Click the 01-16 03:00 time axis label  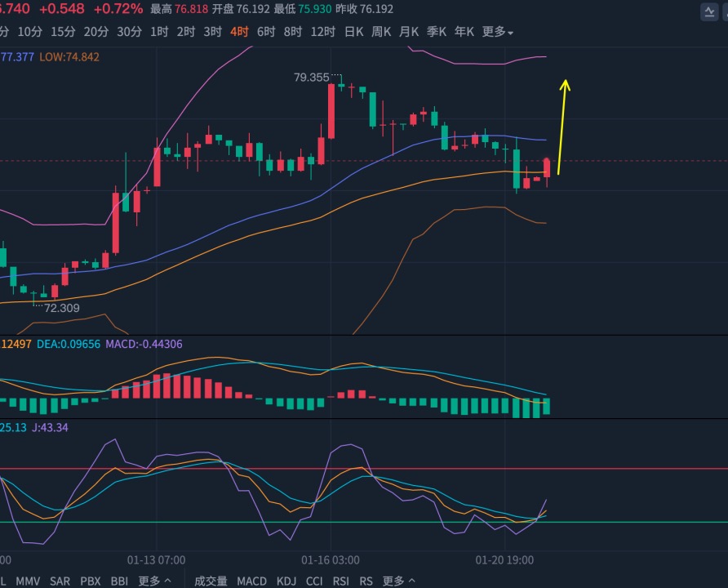(331, 560)
